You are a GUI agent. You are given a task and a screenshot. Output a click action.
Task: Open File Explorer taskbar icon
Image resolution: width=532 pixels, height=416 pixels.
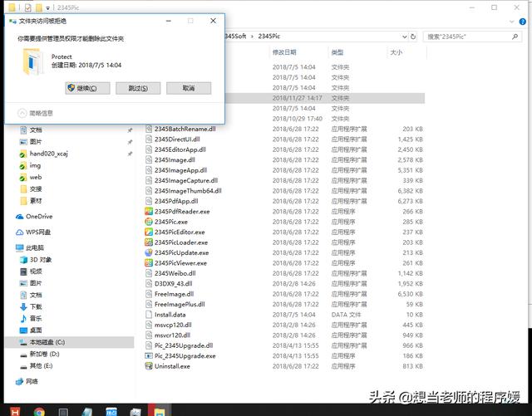click(x=159, y=411)
